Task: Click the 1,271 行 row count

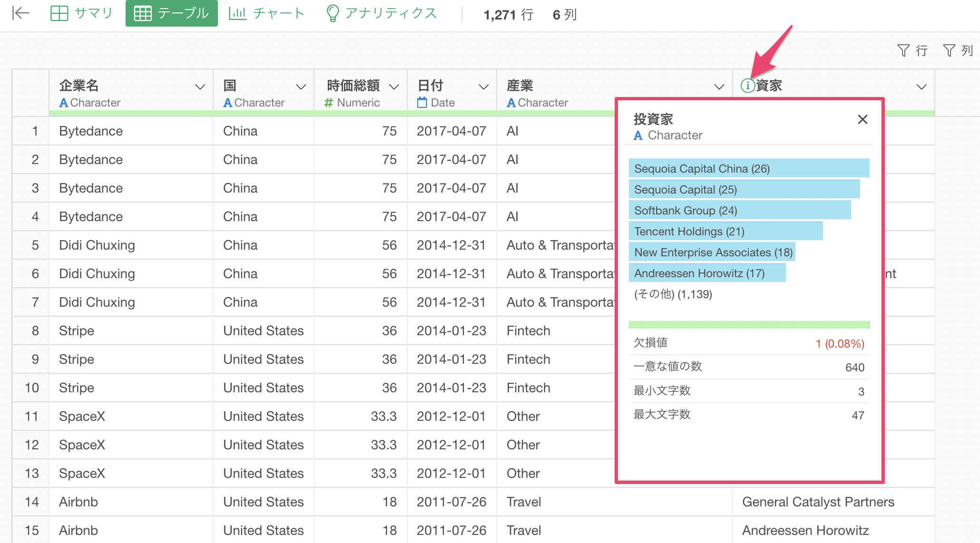Action: click(x=508, y=15)
